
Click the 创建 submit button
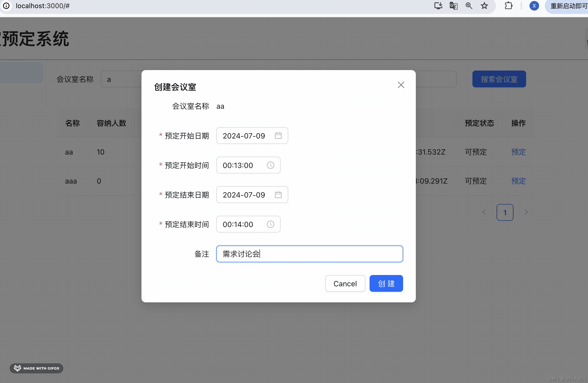point(386,283)
